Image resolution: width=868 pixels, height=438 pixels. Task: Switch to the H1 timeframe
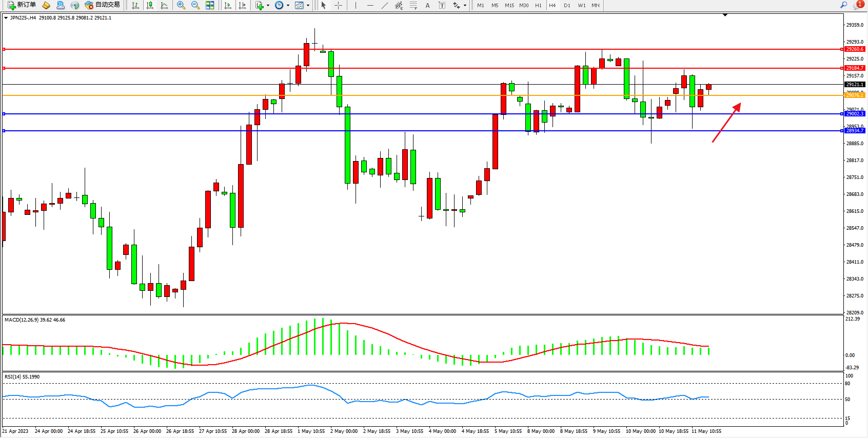538,5
